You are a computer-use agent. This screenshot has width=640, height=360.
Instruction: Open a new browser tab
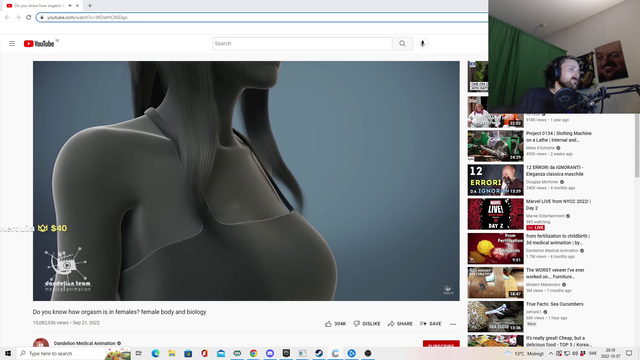coord(90,6)
